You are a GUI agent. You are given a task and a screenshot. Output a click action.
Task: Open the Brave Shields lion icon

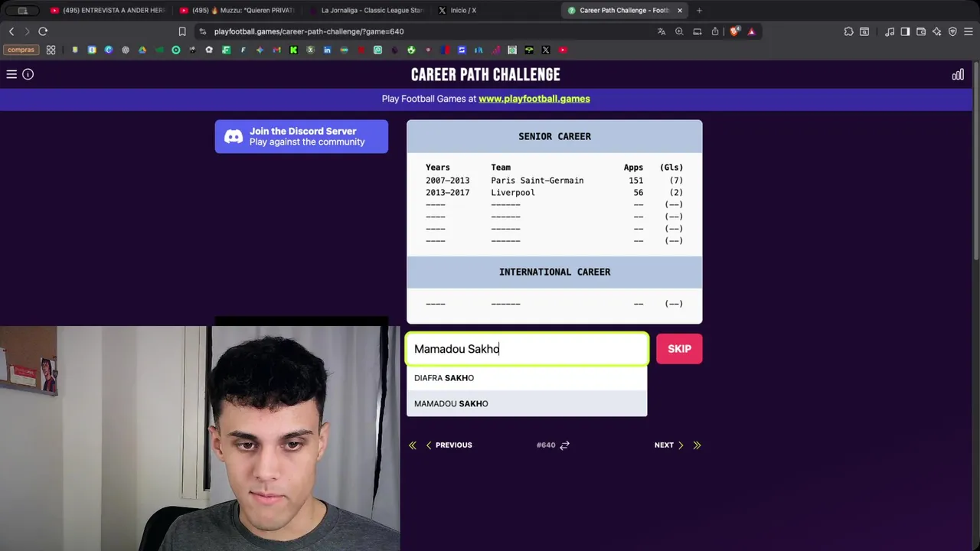[734, 31]
